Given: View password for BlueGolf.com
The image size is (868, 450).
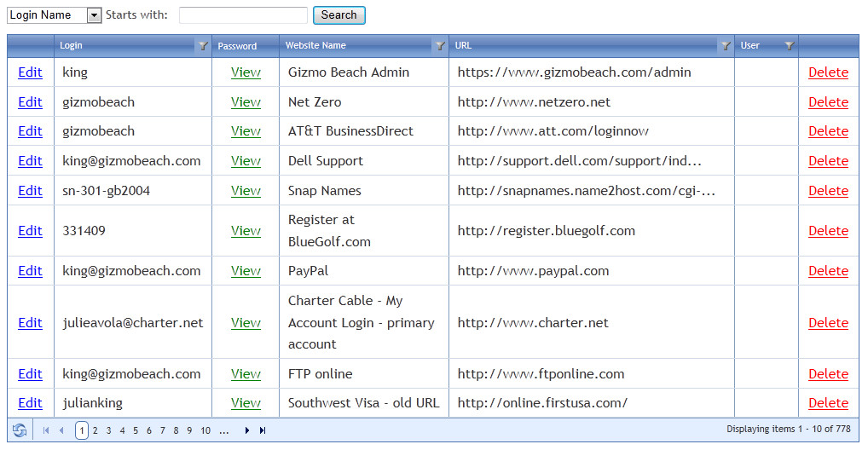Looking at the screenshot, I should (x=246, y=231).
